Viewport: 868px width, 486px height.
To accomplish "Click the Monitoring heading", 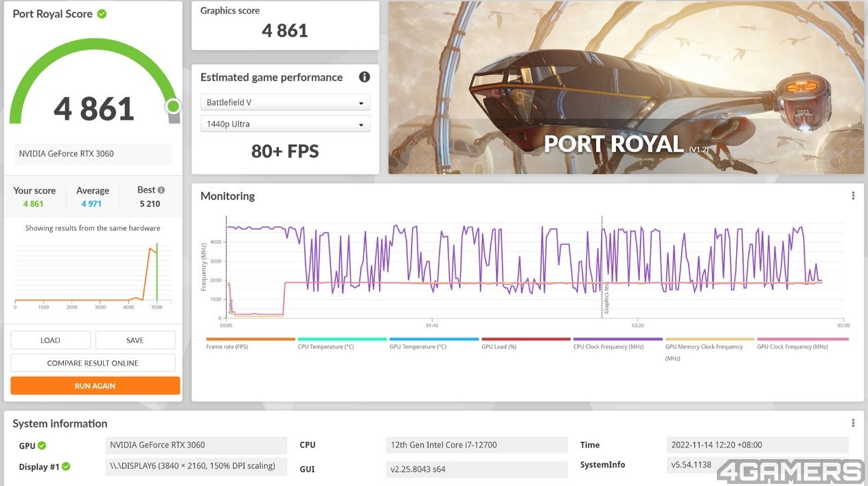I will tap(227, 196).
